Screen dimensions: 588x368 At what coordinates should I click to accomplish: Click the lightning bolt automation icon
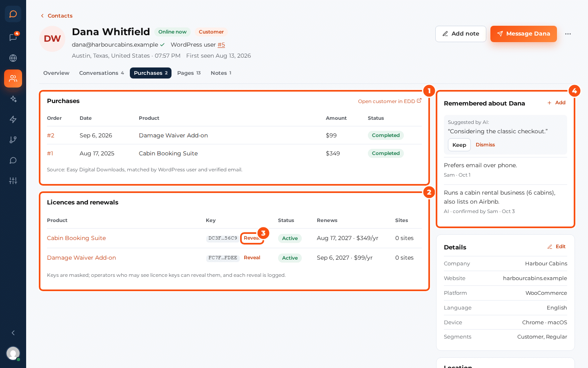13,119
